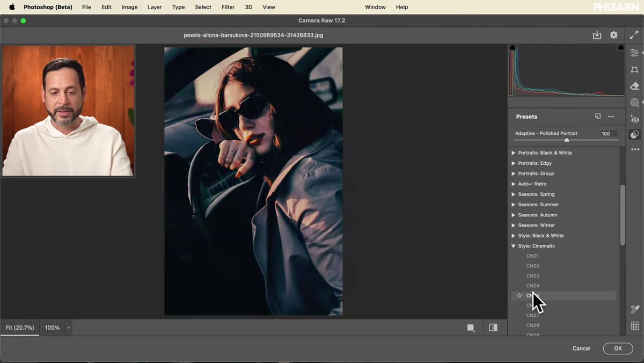
Task: Toggle full screen mode arrows icon
Action: coord(634,35)
